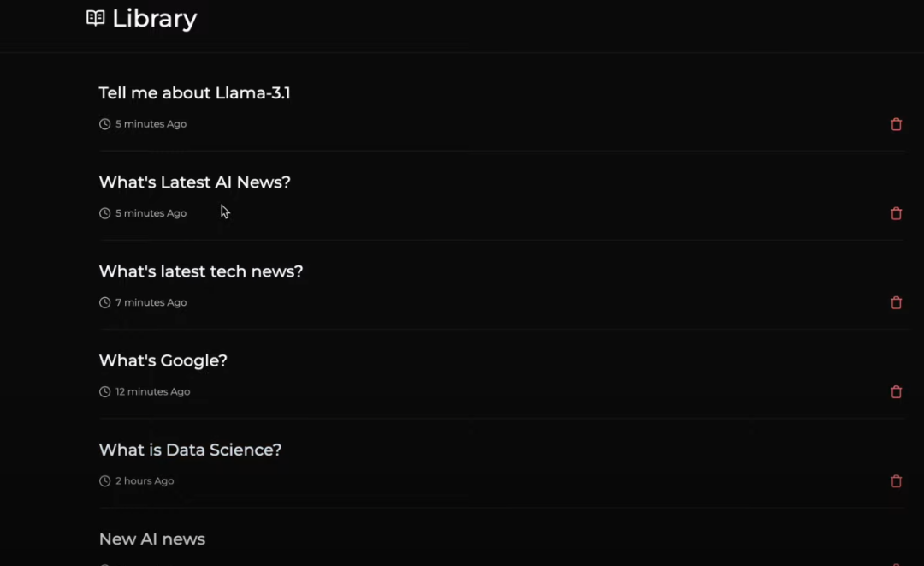924x566 pixels.
Task: Click clock icon under 'What is Data Science?'
Action: pos(105,481)
